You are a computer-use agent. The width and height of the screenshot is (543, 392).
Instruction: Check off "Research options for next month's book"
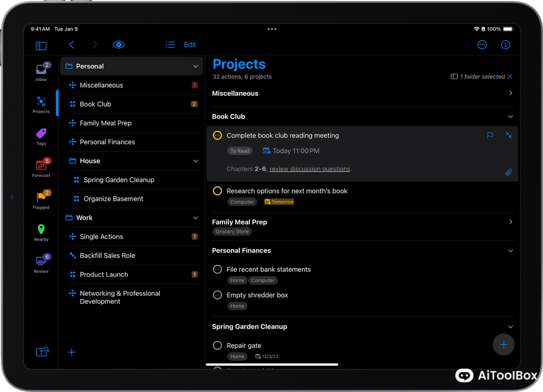click(x=217, y=191)
